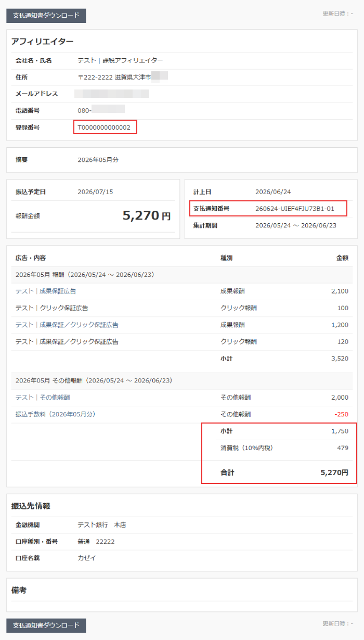Click the amount 100 for クリック保証広告

(343, 308)
